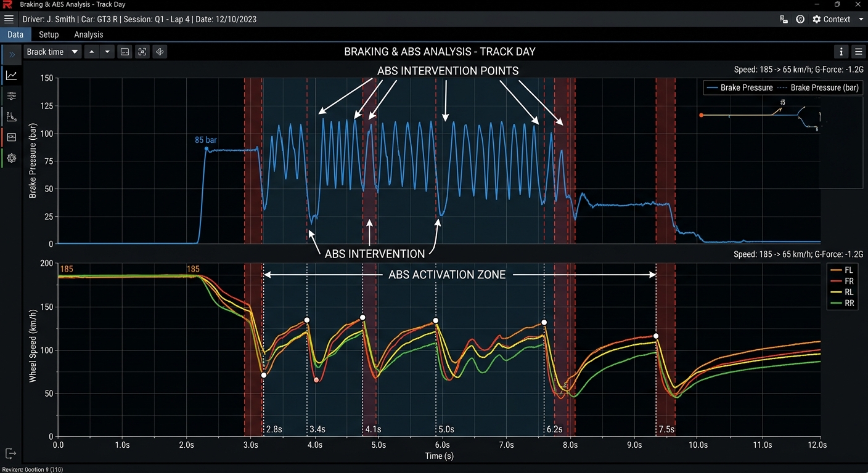This screenshot has height=473, width=868.
Task: Show chart info with the i button
Action: [x=841, y=52]
